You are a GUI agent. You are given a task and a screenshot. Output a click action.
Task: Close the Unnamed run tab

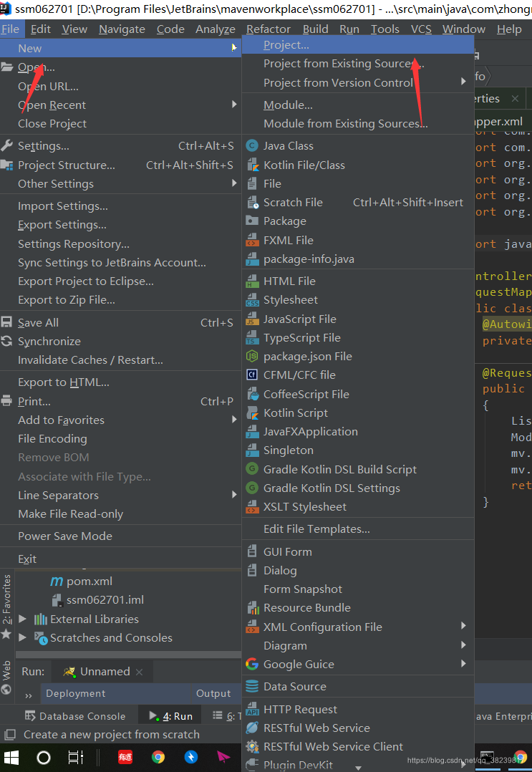(140, 672)
